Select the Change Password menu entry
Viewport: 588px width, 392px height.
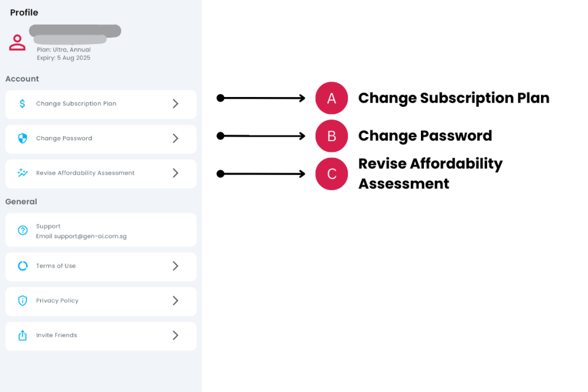(x=64, y=138)
